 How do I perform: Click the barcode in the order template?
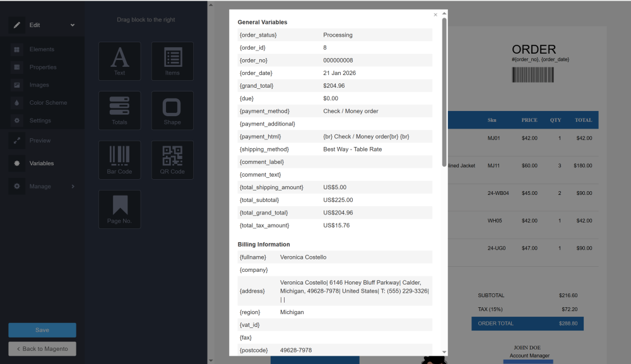coord(533,75)
